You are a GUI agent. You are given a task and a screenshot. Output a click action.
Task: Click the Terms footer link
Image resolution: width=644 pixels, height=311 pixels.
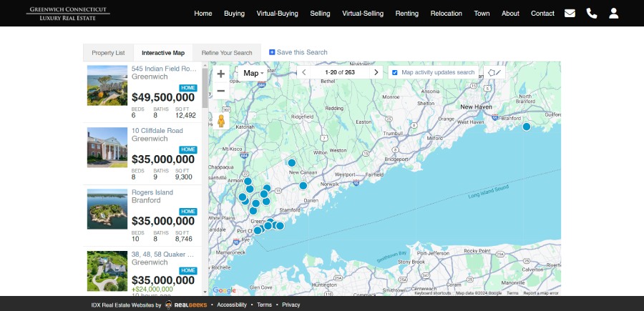[264, 305]
